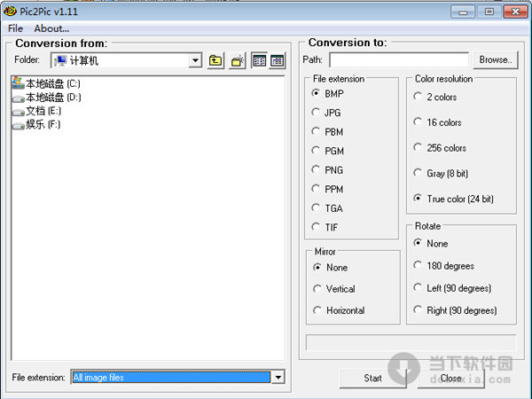
Task: Set Mirror to None
Action: (x=331, y=268)
